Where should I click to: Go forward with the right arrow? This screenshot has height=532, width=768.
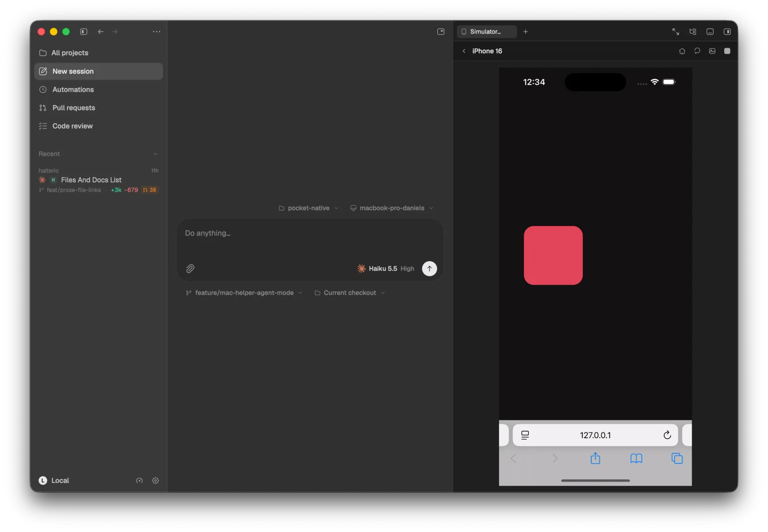(x=115, y=32)
